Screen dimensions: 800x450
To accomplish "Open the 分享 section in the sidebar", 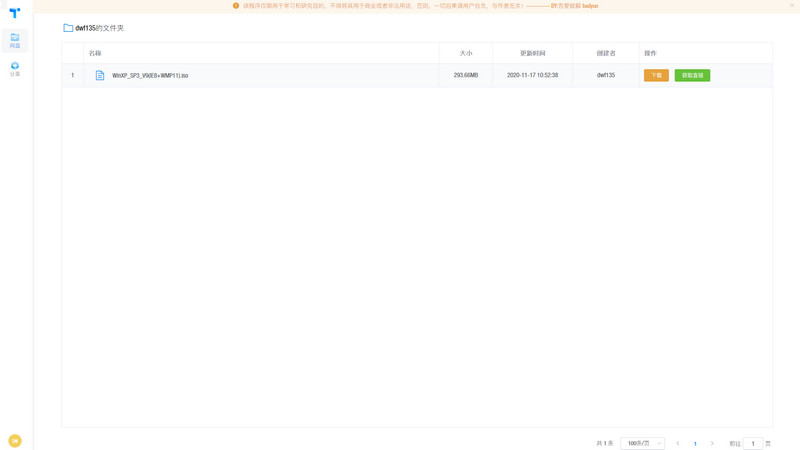I will 15,69.
